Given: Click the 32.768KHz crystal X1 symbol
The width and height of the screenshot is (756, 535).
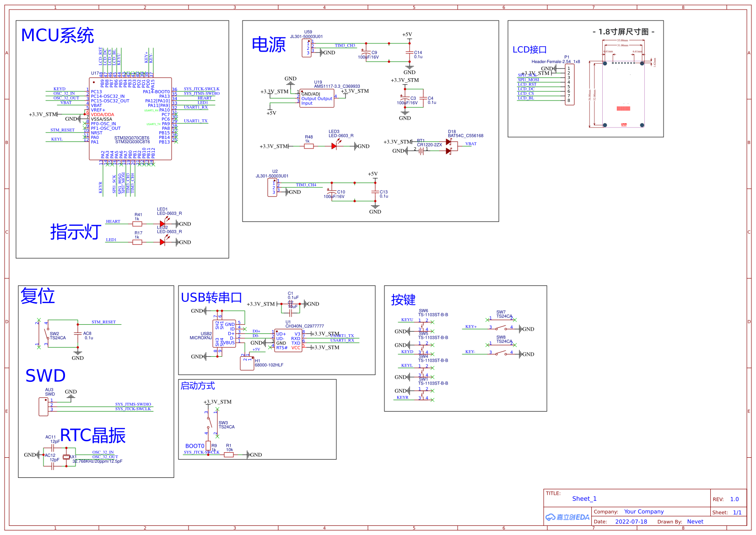Looking at the screenshot, I should coord(66,457).
